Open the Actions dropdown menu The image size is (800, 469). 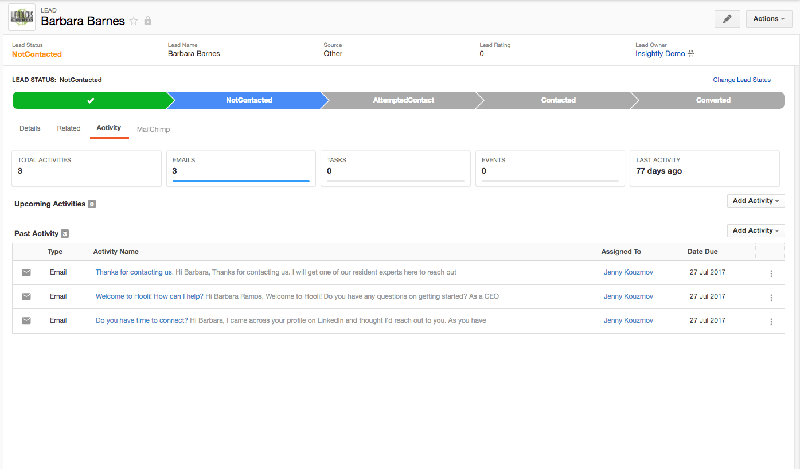point(768,19)
